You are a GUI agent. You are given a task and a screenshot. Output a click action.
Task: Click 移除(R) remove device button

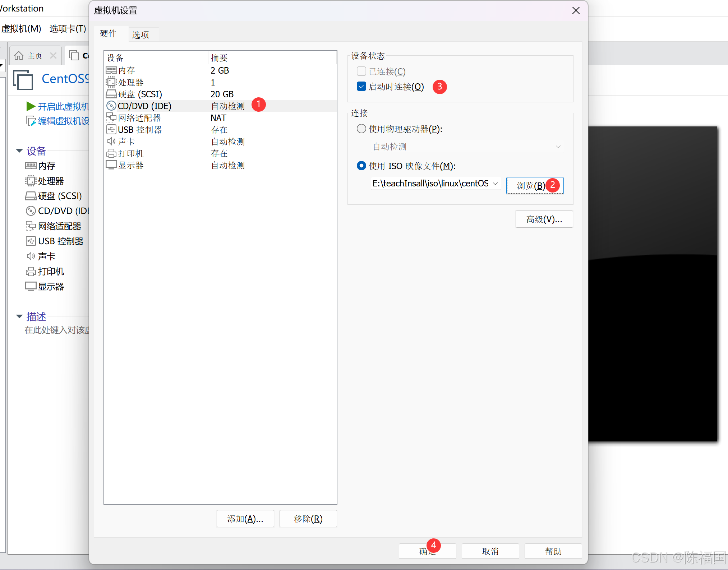tap(308, 519)
